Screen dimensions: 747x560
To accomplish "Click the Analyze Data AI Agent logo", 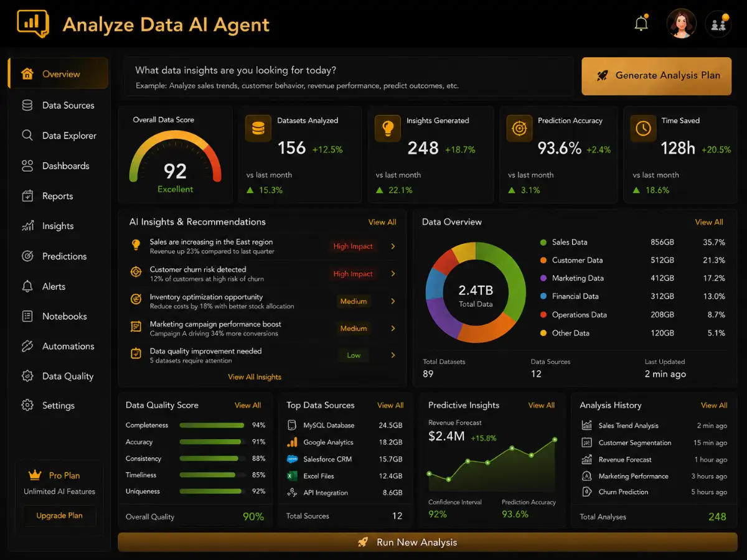I will 33,24.
